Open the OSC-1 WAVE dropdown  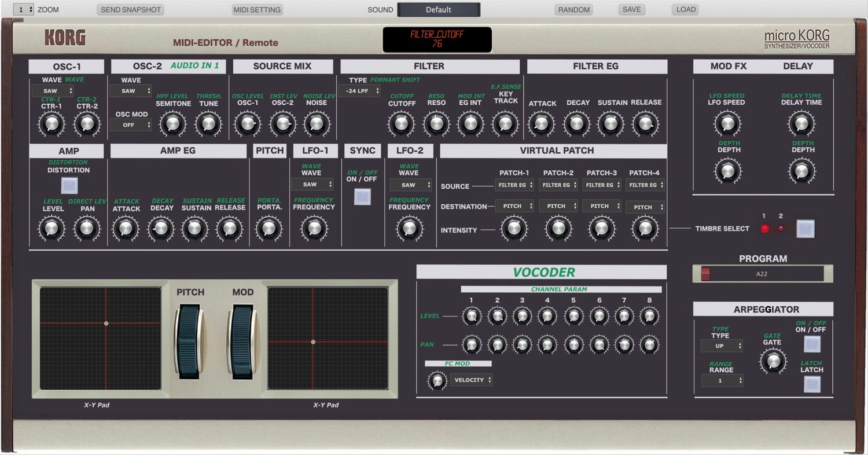pos(53,90)
